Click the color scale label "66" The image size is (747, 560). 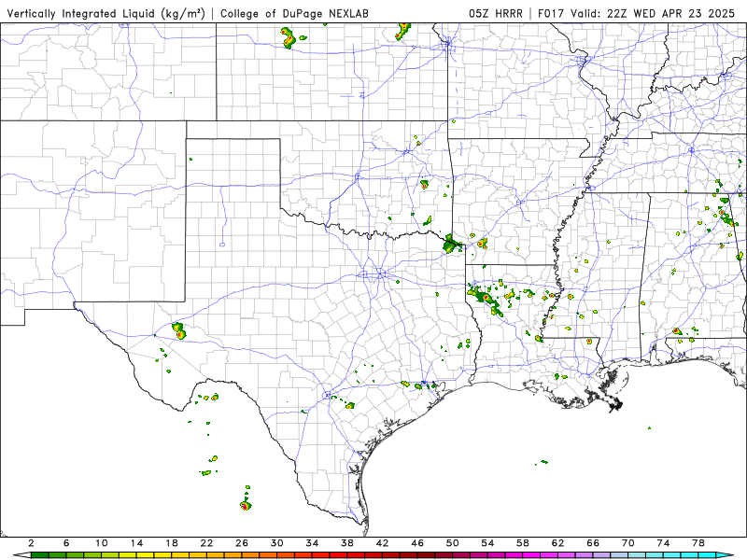593,543
